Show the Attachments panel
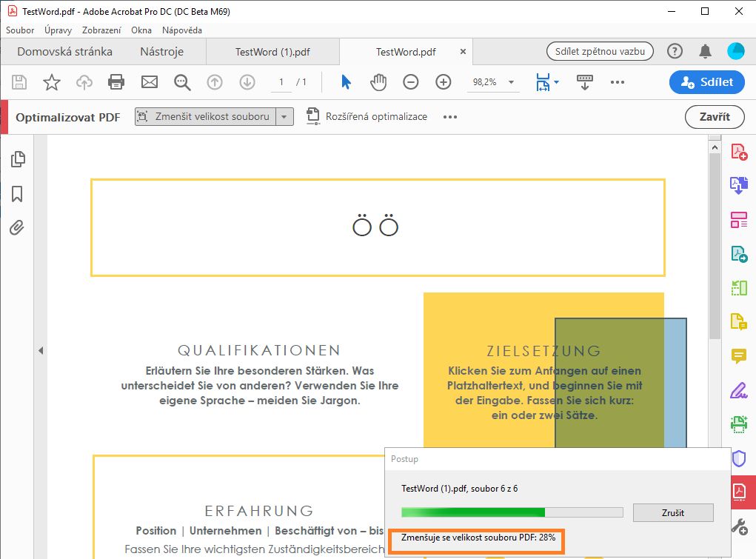The width and height of the screenshot is (756, 559). tap(16, 227)
